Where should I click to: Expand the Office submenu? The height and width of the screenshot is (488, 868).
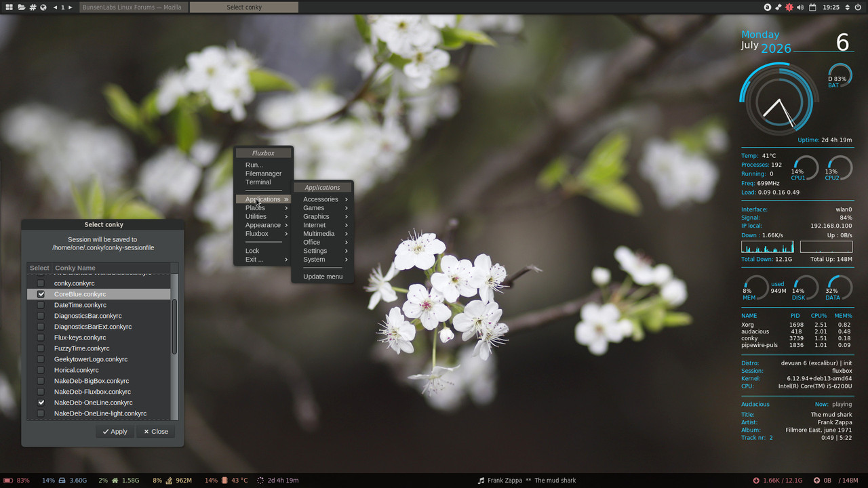click(x=323, y=242)
